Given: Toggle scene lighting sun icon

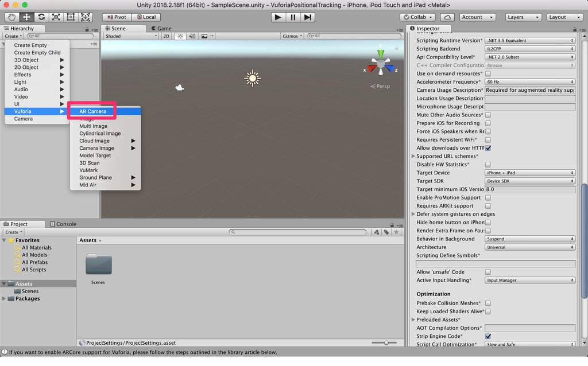Looking at the screenshot, I should tap(180, 36).
